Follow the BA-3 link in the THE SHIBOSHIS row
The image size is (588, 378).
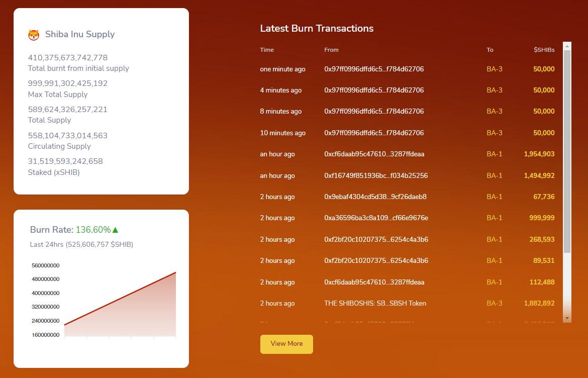click(494, 304)
